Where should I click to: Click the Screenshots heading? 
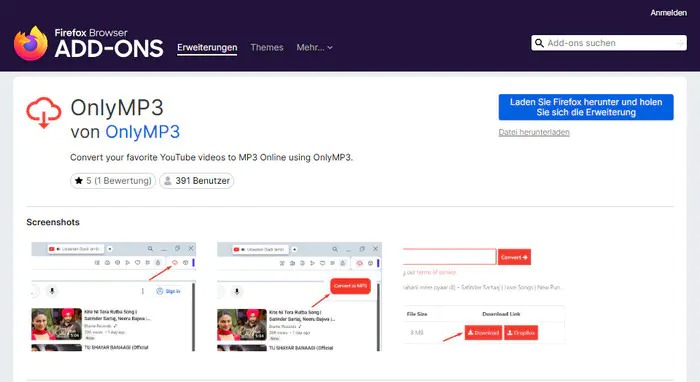click(53, 222)
